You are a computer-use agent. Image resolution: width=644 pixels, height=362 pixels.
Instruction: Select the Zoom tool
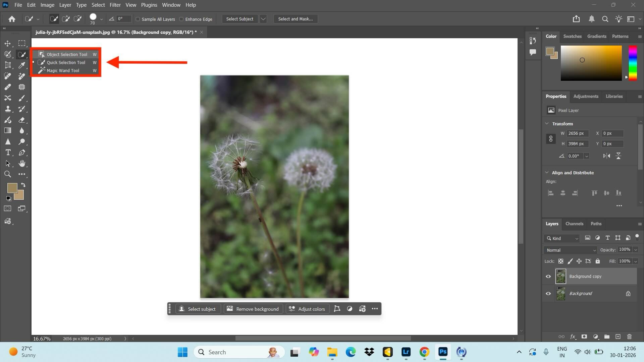point(8,174)
